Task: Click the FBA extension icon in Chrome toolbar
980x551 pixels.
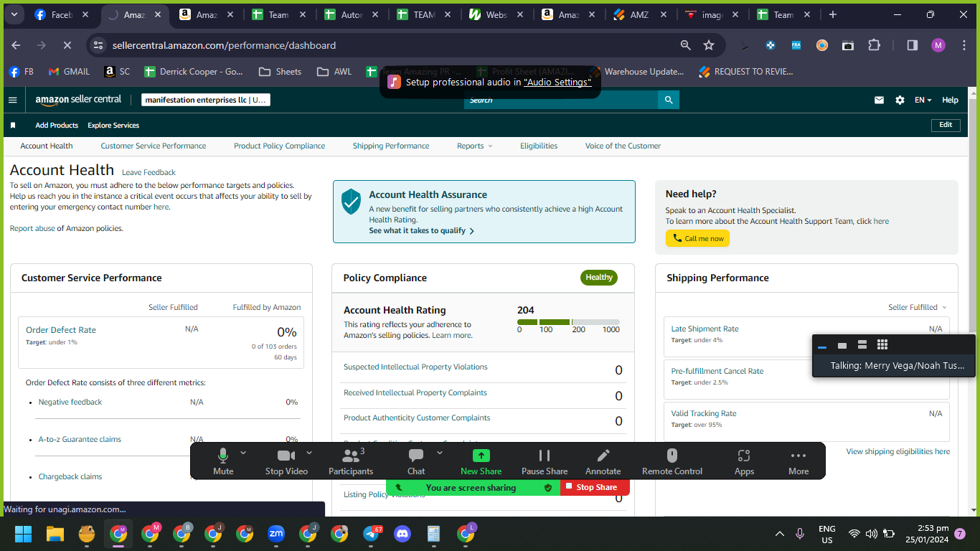Action: [x=796, y=45]
